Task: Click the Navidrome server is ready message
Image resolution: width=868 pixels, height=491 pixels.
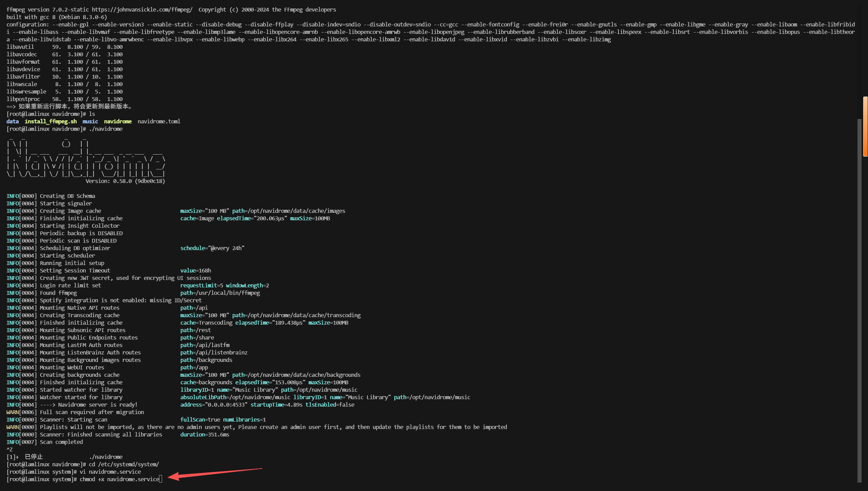Action: pos(97,405)
